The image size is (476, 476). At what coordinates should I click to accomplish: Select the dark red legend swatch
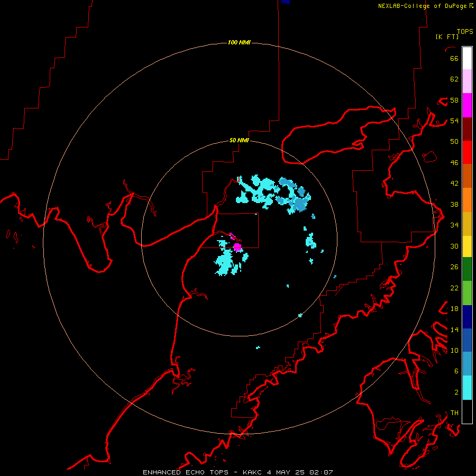click(467, 129)
